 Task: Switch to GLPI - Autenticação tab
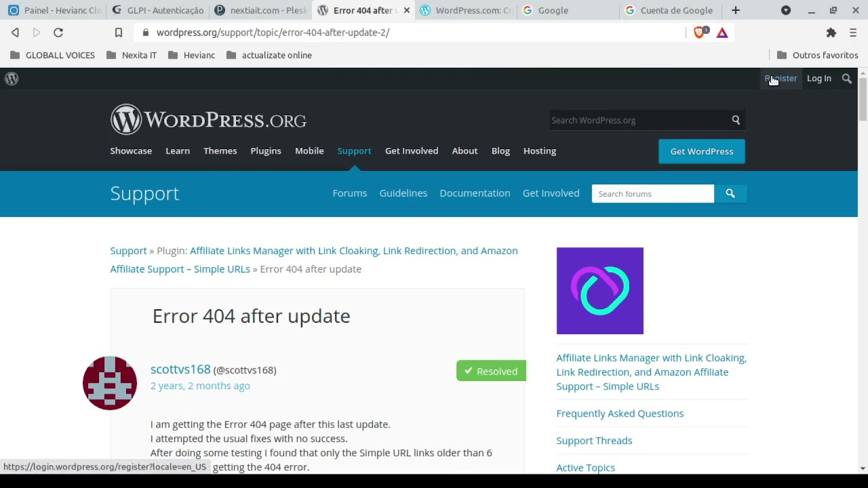157,10
